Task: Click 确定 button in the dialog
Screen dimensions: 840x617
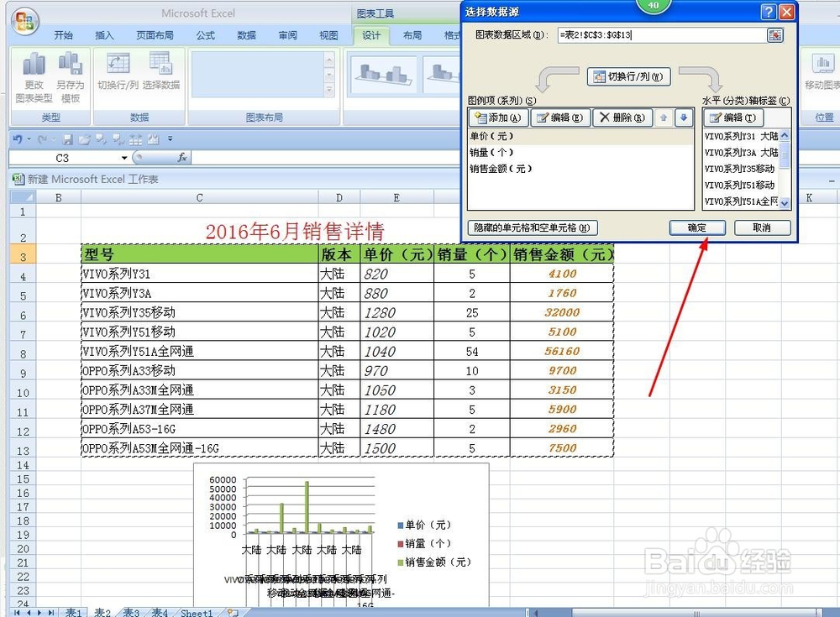Action: (x=697, y=227)
